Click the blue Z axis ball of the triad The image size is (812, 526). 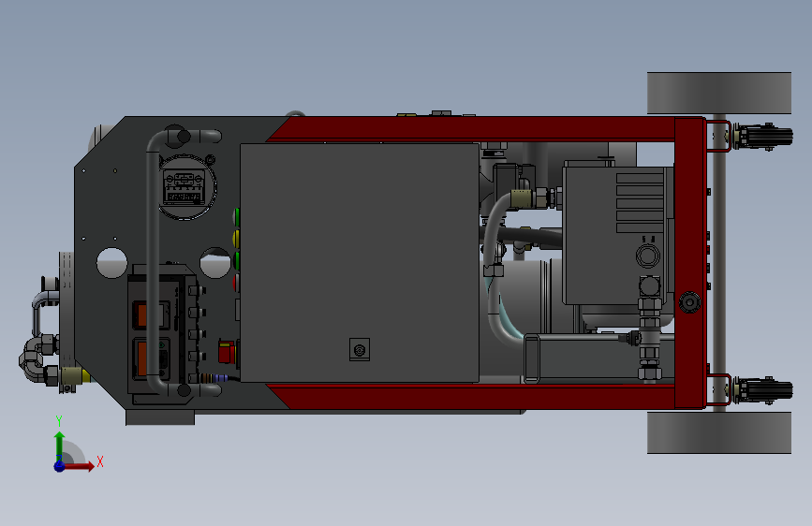click(59, 466)
